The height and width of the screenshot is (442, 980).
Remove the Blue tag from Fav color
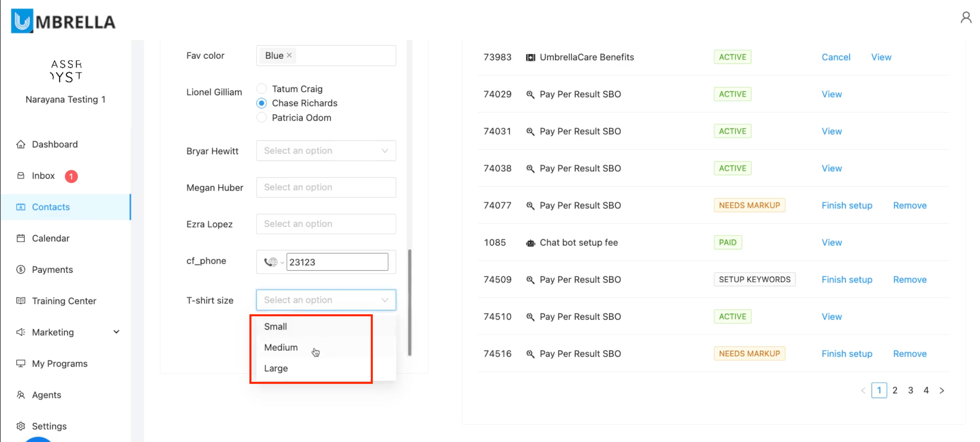coord(289,56)
